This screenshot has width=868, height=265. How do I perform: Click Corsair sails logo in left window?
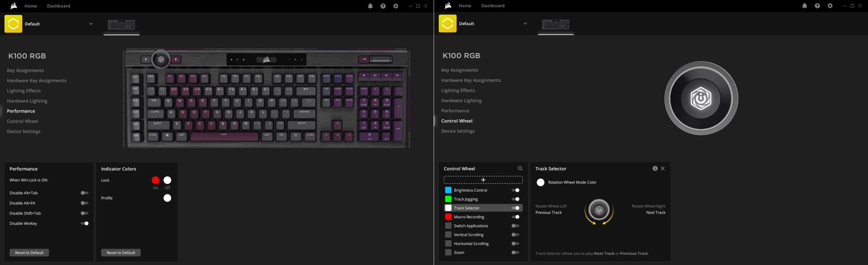[x=14, y=6]
